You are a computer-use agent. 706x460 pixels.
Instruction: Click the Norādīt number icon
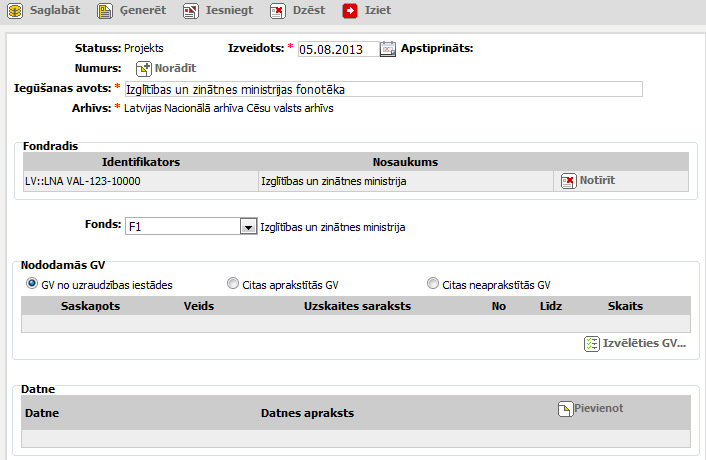[143, 68]
